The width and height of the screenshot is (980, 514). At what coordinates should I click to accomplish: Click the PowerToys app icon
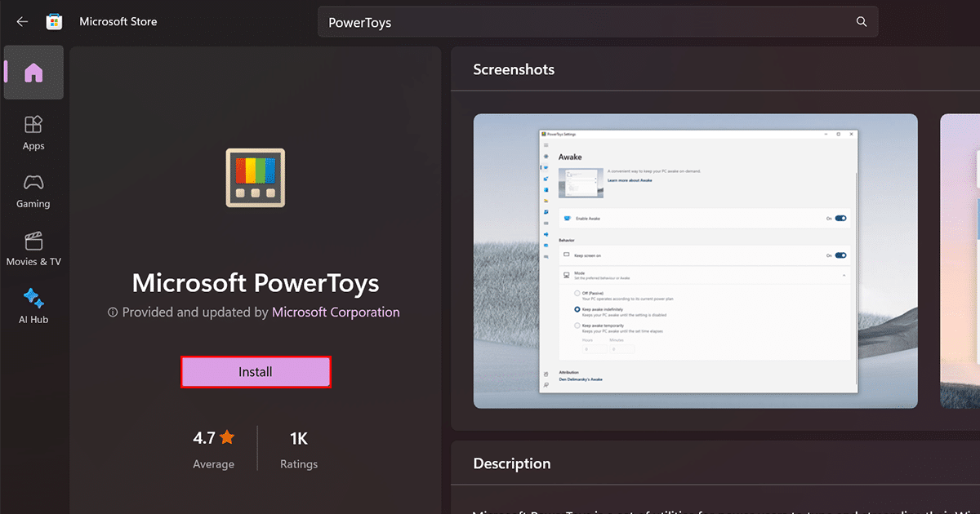click(255, 178)
